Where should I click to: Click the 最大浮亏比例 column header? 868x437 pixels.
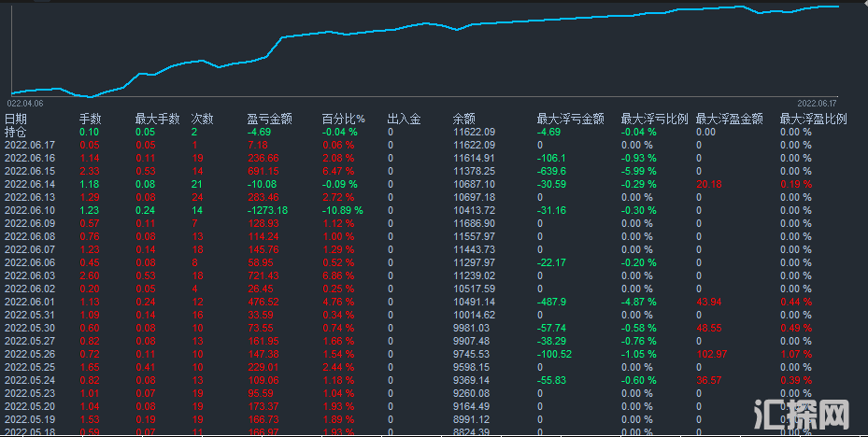click(654, 120)
